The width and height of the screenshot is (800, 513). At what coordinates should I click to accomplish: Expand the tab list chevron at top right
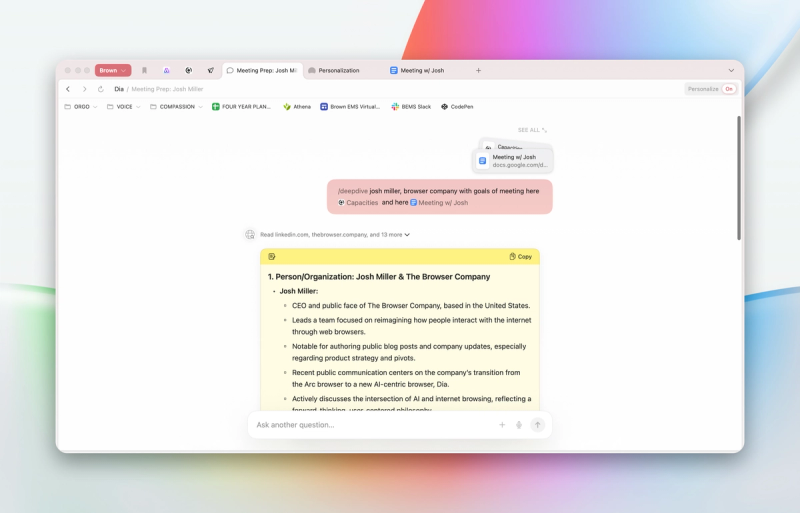731,70
